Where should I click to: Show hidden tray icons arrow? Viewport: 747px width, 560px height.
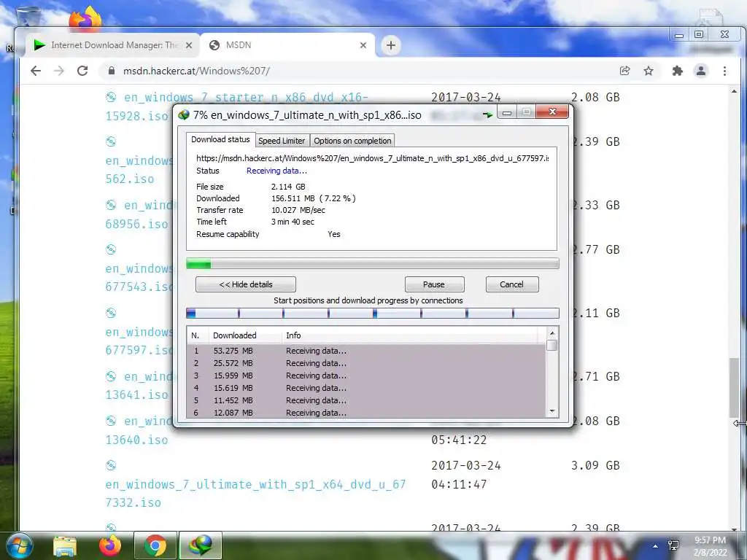coord(656,546)
